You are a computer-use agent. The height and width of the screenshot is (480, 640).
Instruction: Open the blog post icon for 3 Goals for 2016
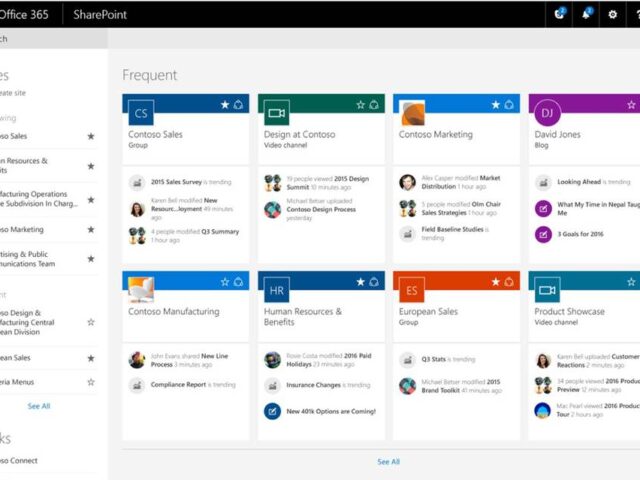(x=543, y=234)
